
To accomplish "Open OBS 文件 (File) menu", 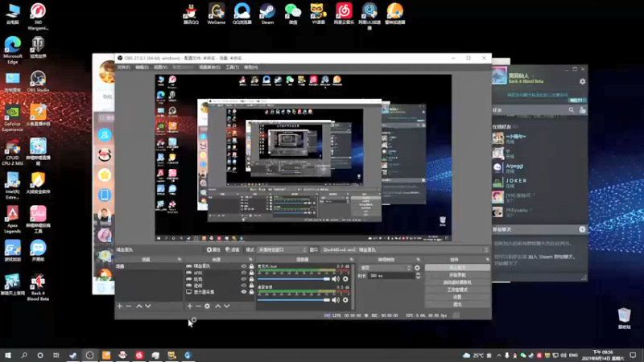I will pos(123,68).
